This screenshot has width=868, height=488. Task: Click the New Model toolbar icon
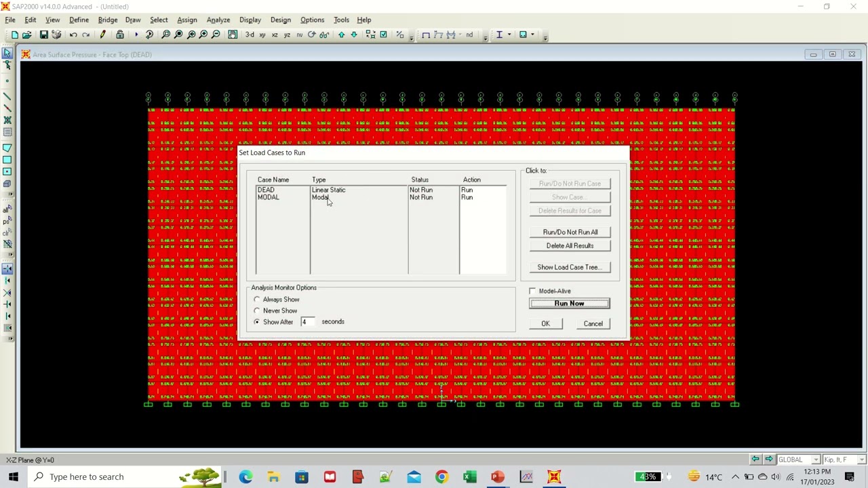click(14, 35)
